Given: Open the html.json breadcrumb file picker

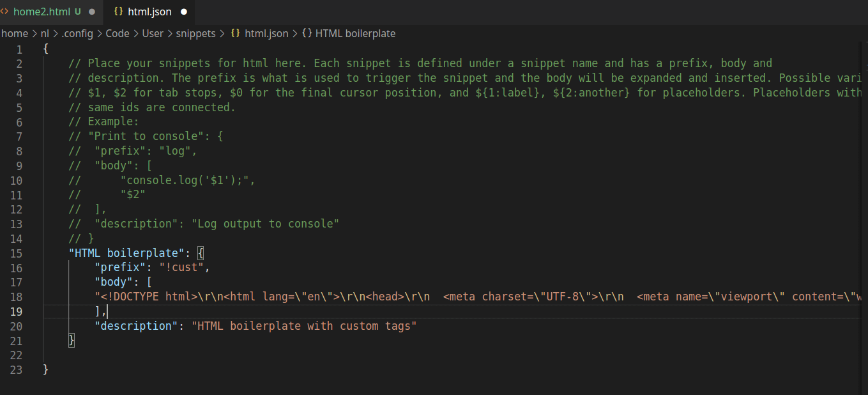Looking at the screenshot, I should tap(266, 33).
